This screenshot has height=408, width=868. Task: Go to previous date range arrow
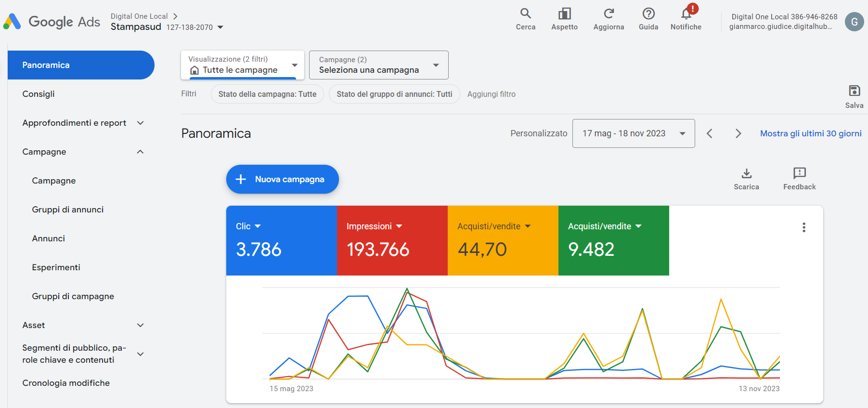coord(709,133)
